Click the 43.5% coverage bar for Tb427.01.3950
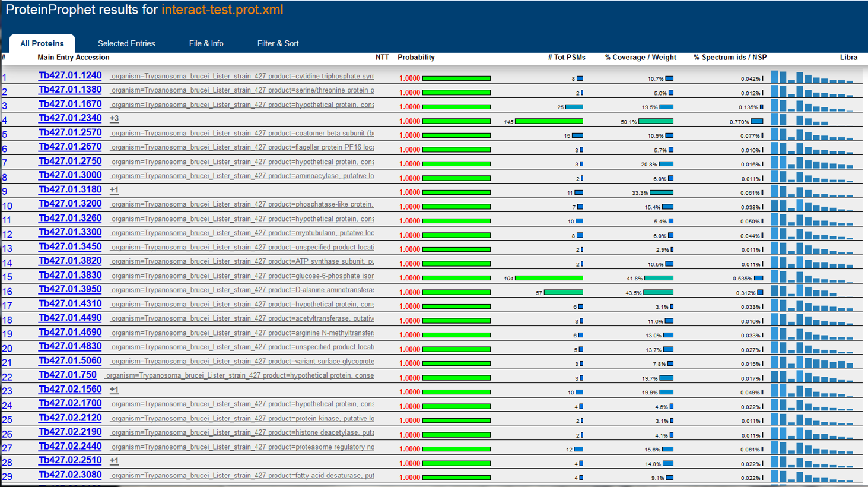This screenshot has height=487, width=868. [658, 292]
